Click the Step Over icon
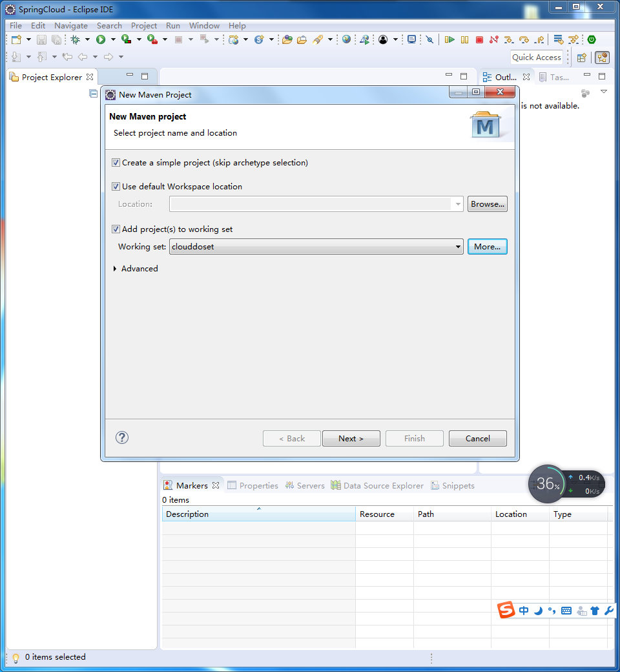This screenshot has height=672, width=620. 524,40
